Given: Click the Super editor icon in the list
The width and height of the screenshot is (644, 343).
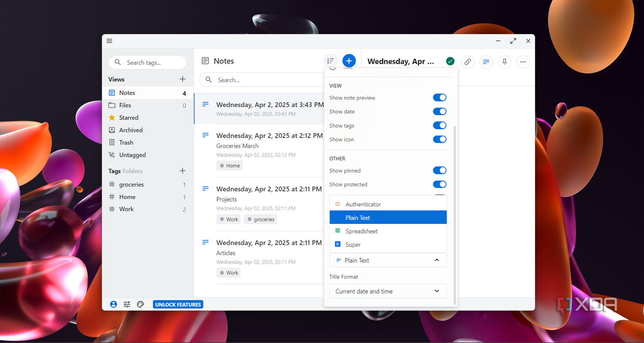Looking at the screenshot, I should 338,244.
